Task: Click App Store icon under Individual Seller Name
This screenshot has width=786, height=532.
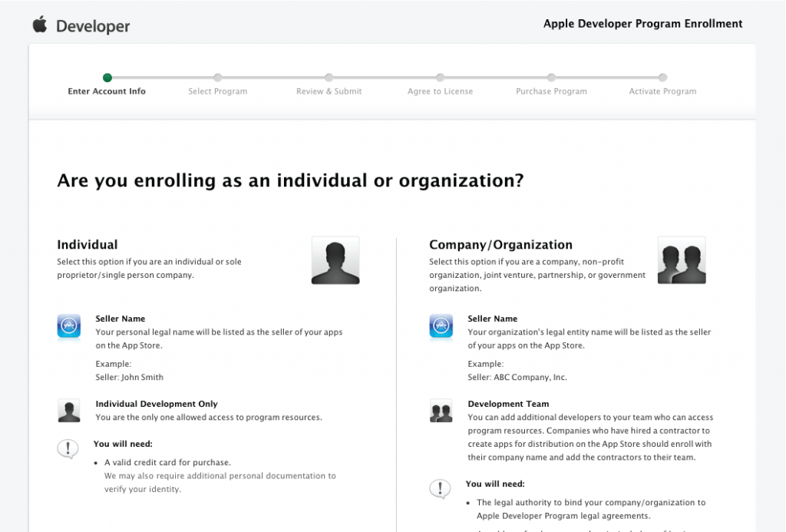Action: click(x=68, y=326)
